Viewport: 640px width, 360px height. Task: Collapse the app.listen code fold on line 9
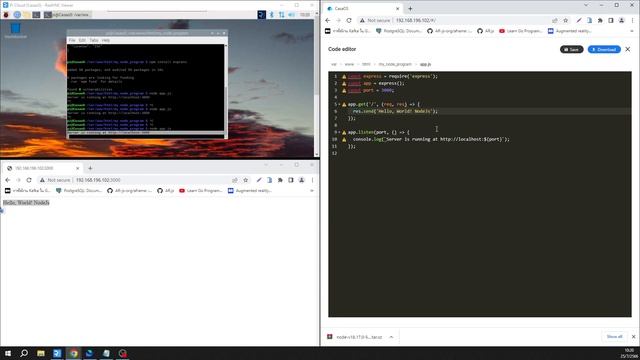[x=339, y=132]
